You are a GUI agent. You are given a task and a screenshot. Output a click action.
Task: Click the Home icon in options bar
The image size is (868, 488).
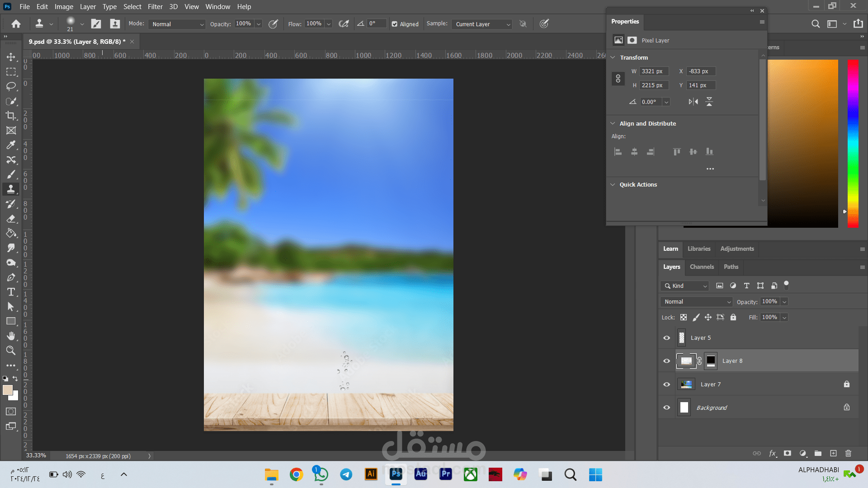(16, 24)
